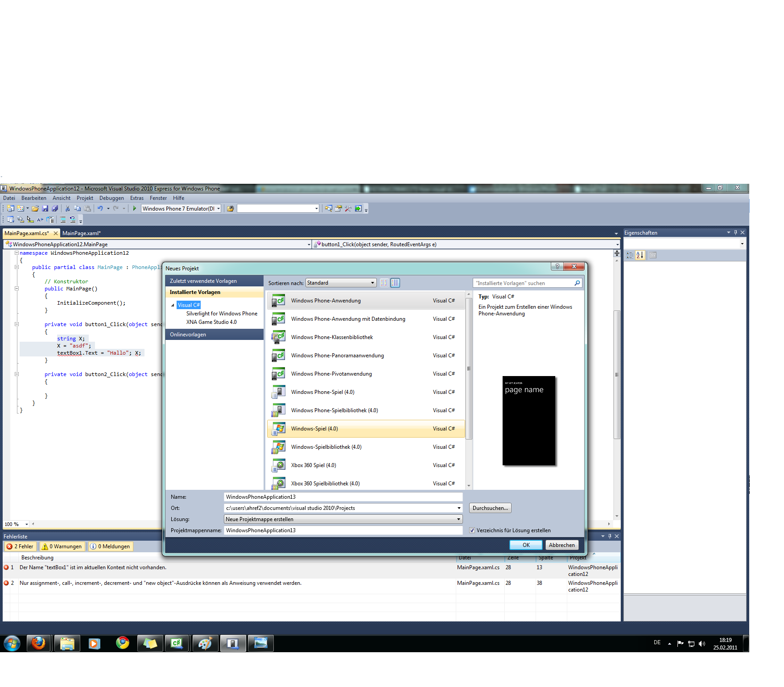784x687 pixels.
Task: Toggle the 2 Fehler filter button
Action: (x=20, y=546)
